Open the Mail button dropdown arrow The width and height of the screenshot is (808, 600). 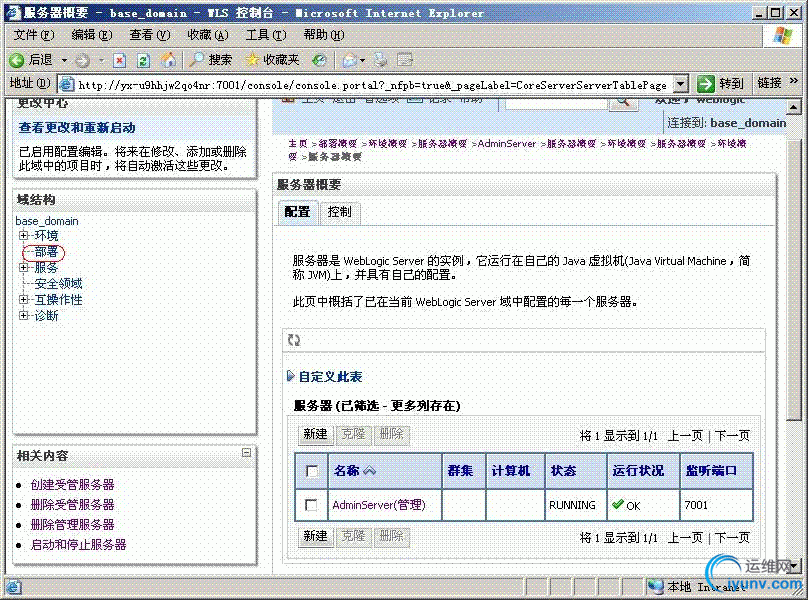(x=362, y=61)
